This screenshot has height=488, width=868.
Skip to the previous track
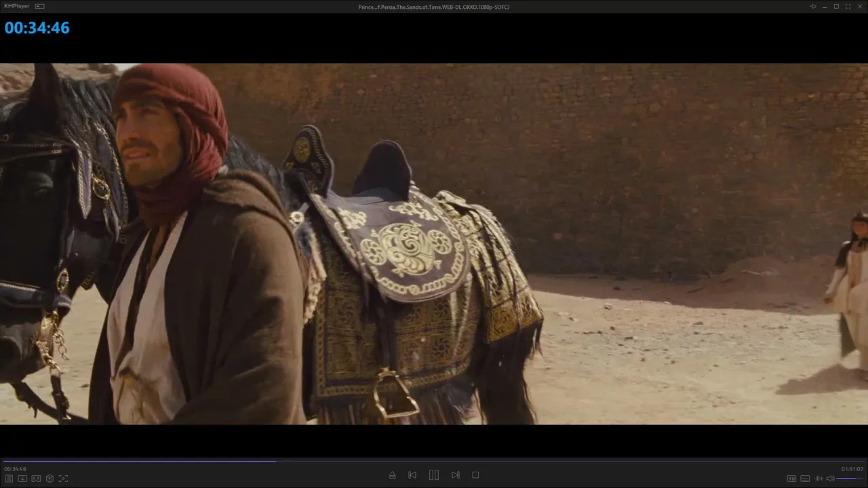click(x=412, y=475)
